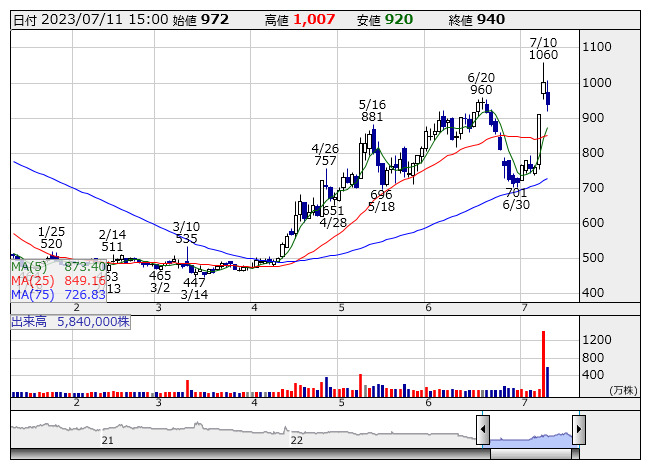653x470 pixels.
Task: Click the MA(75) 726.83 legend entry
Action: pos(58,295)
